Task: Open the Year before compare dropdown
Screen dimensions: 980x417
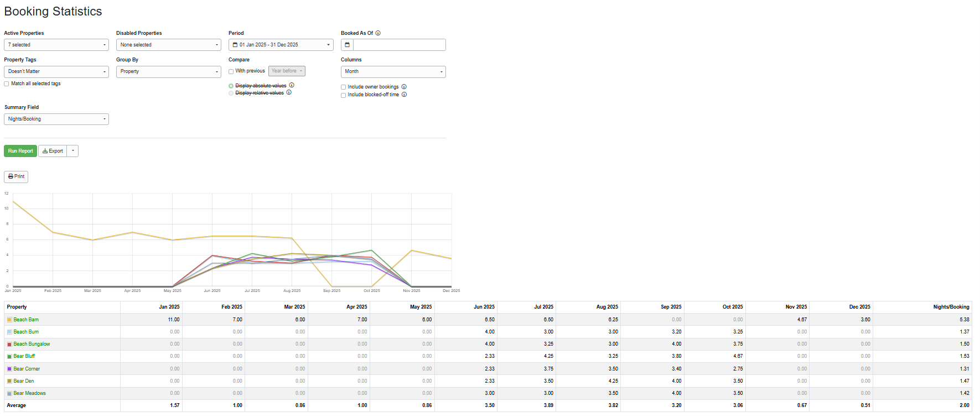Action: click(x=287, y=71)
